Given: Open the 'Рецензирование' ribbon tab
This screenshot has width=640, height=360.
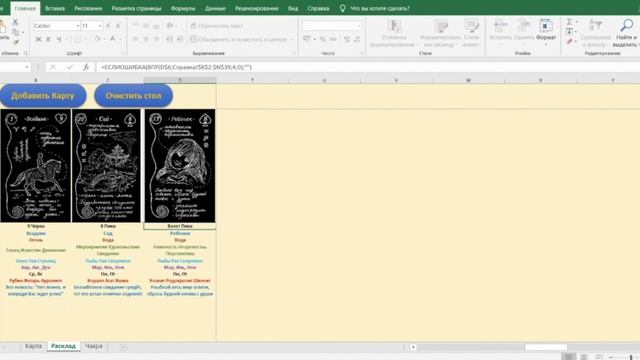Looking at the screenshot, I should click(x=257, y=8).
